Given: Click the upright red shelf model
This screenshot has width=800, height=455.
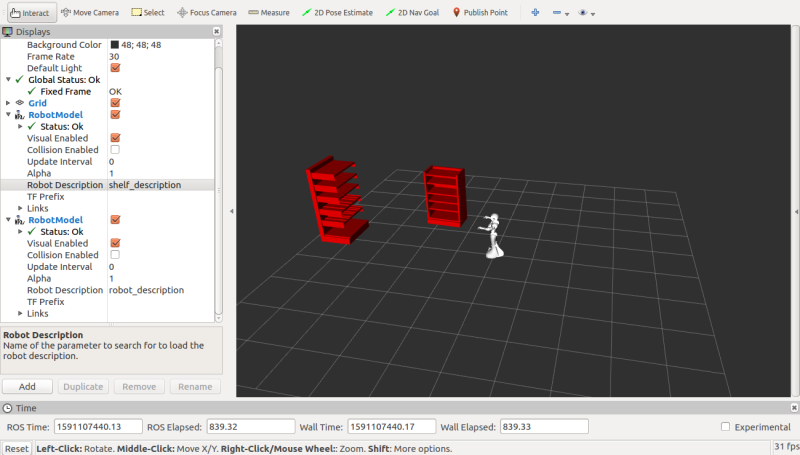Looking at the screenshot, I should click(444, 196).
